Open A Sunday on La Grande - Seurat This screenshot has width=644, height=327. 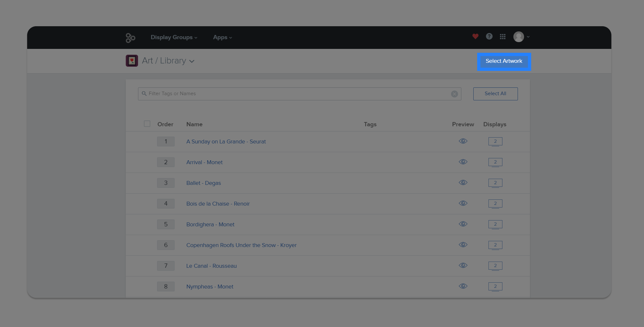(x=226, y=141)
